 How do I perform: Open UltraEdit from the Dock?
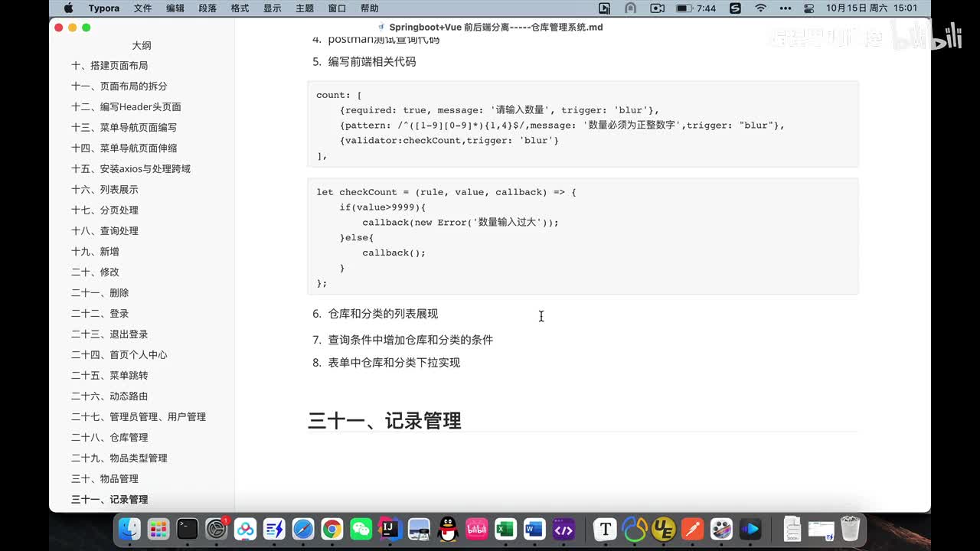(x=664, y=529)
